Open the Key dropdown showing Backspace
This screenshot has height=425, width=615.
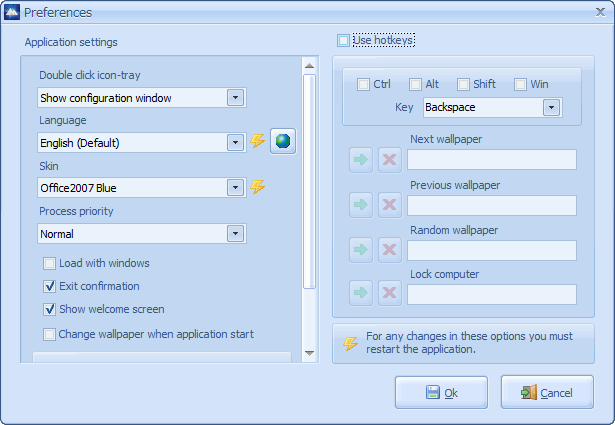551,107
